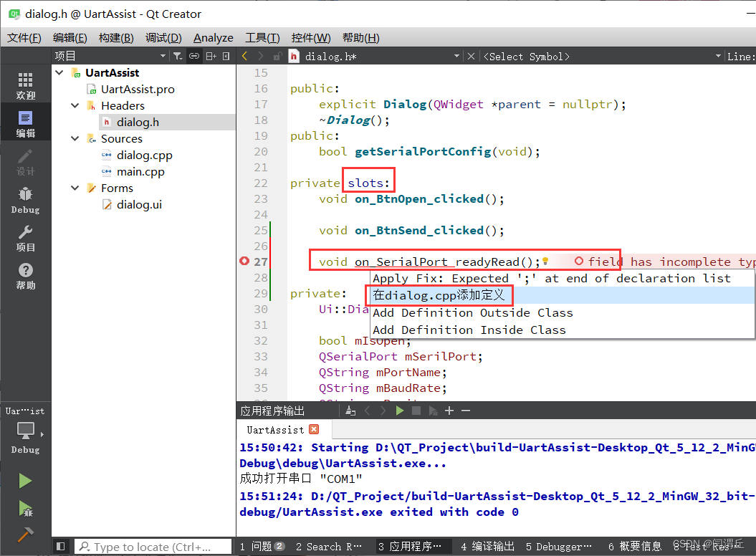This screenshot has height=556, width=756.
Task: Open Projects (项目) mode with the wrench icon
Action: click(x=26, y=238)
